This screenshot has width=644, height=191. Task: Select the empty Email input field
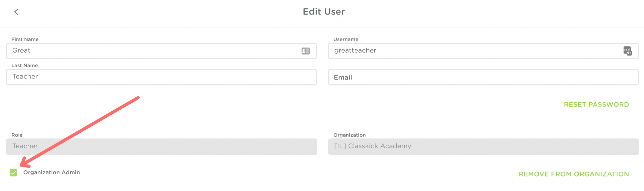point(483,78)
